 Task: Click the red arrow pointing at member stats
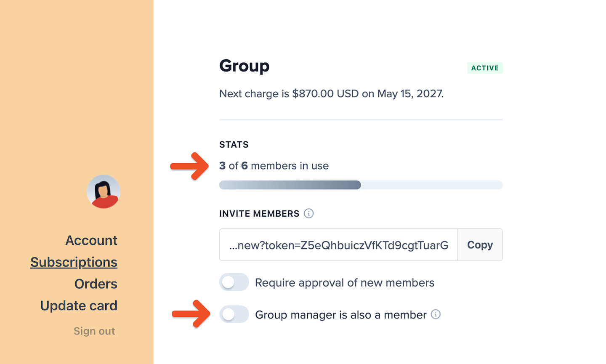click(190, 166)
